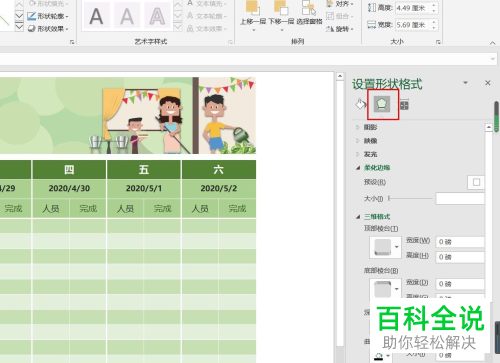Click the Shape Fill (形状填充) icon
500x363 pixels.
click(x=31, y=3)
